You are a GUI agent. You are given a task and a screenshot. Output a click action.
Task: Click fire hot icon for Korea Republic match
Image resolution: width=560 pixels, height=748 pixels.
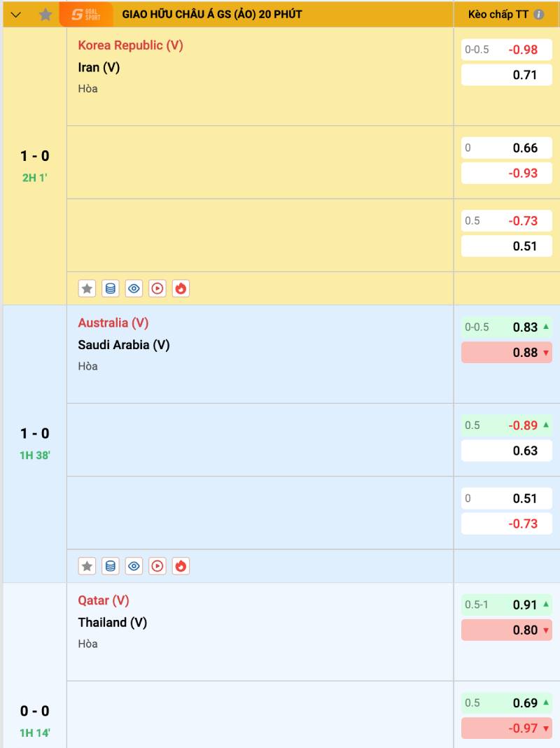[x=181, y=288]
